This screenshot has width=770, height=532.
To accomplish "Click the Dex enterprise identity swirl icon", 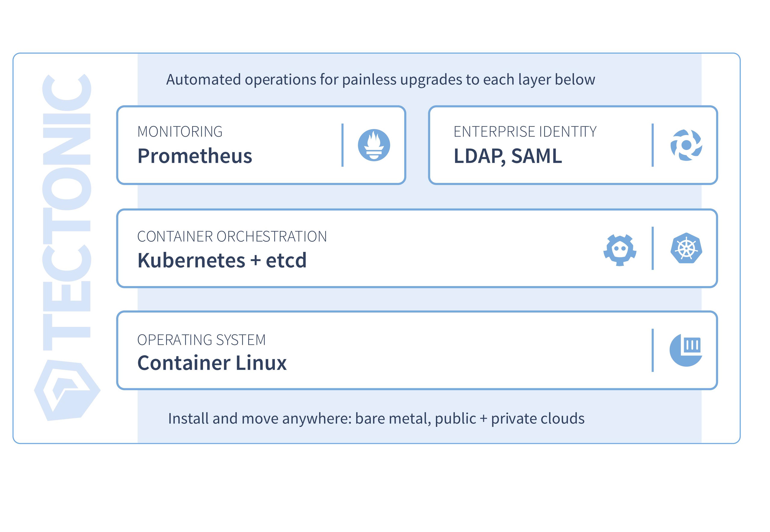I will (x=686, y=145).
